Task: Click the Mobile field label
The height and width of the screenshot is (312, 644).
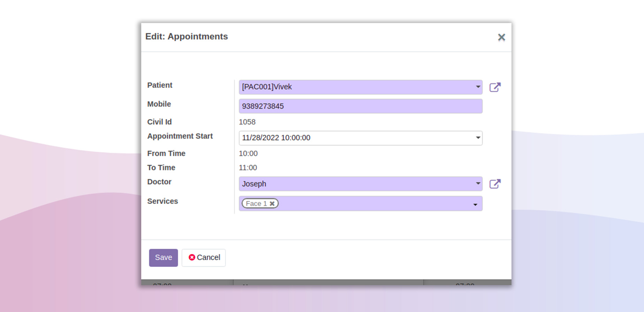Action: pyautogui.click(x=159, y=104)
